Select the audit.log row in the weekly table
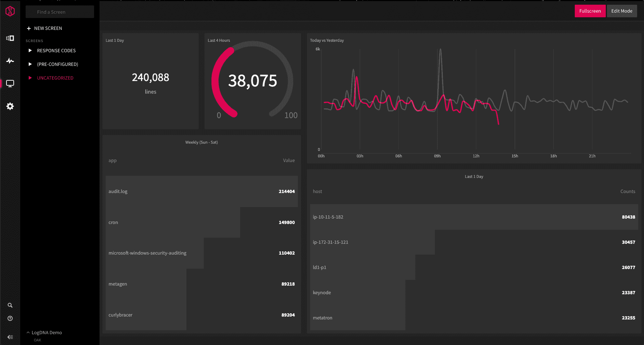644x345 pixels. click(202, 191)
